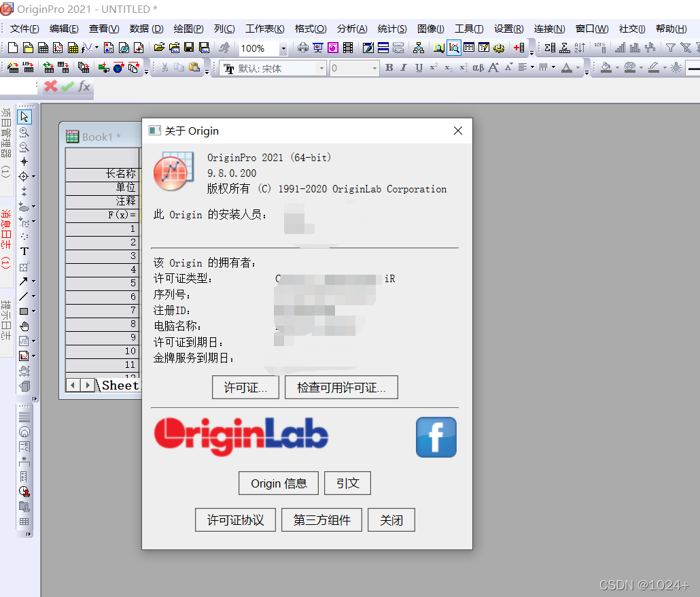Create a new project with the blank page icon
Screen dimensions: 700x597
(x=13, y=48)
